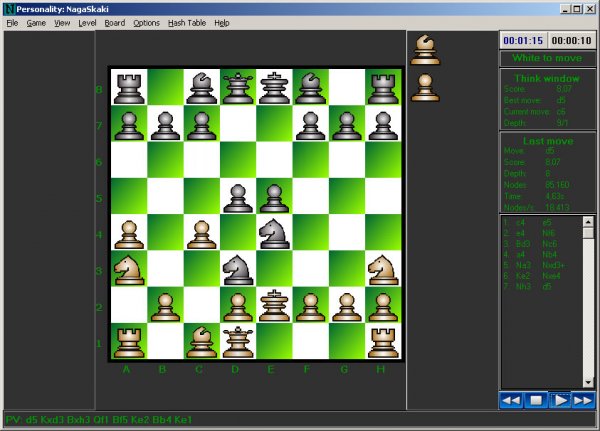The height and width of the screenshot is (431, 600).
Task: Click the move list scrollbar down arrow
Action: click(589, 381)
